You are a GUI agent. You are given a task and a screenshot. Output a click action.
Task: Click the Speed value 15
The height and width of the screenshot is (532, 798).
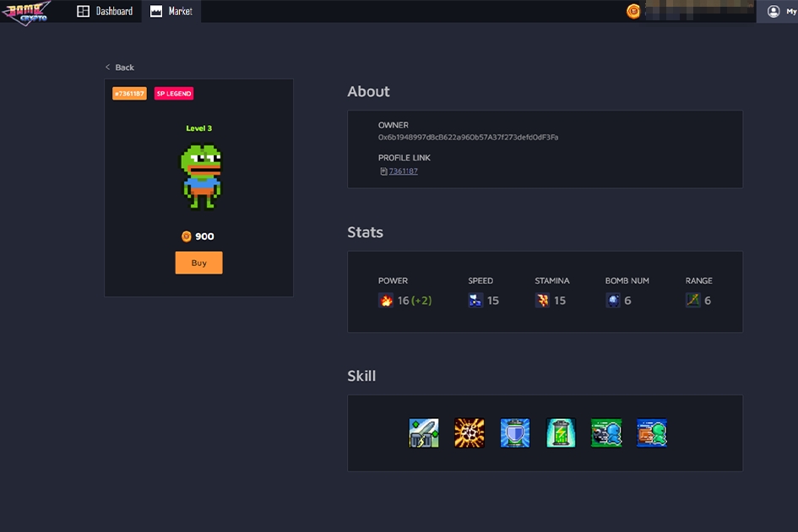pos(493,301)
